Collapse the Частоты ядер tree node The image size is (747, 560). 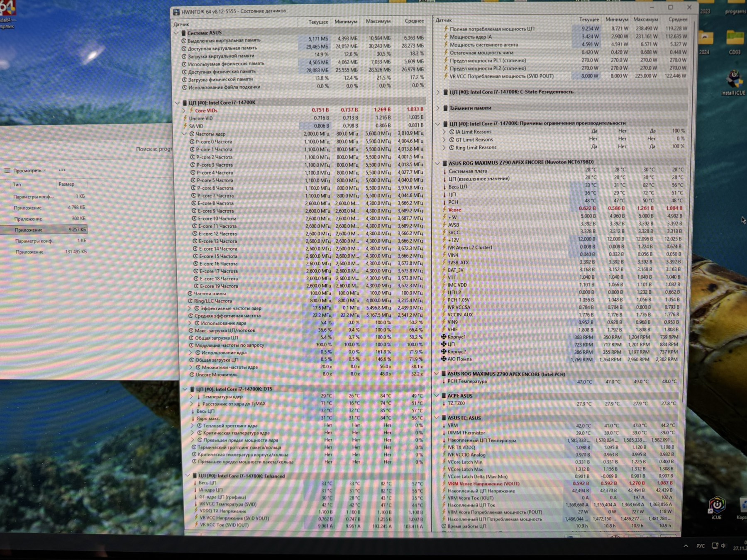pos(185,134)
